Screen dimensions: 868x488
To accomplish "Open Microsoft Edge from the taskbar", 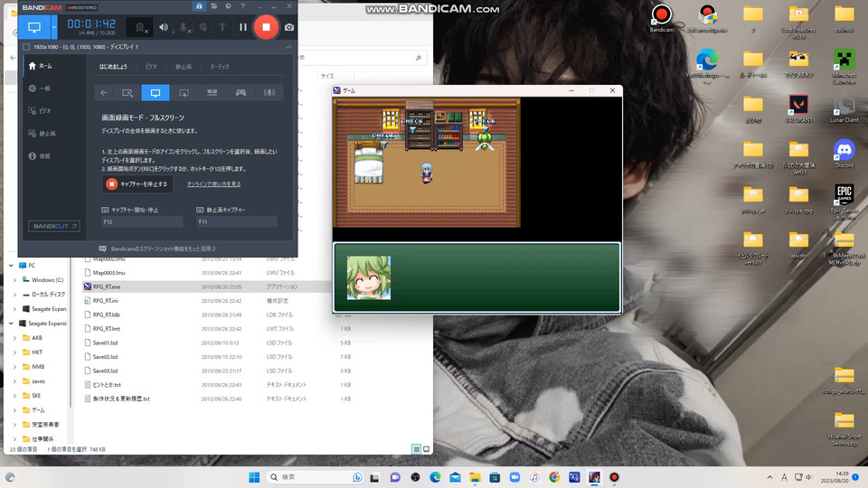I will point(435,477).
